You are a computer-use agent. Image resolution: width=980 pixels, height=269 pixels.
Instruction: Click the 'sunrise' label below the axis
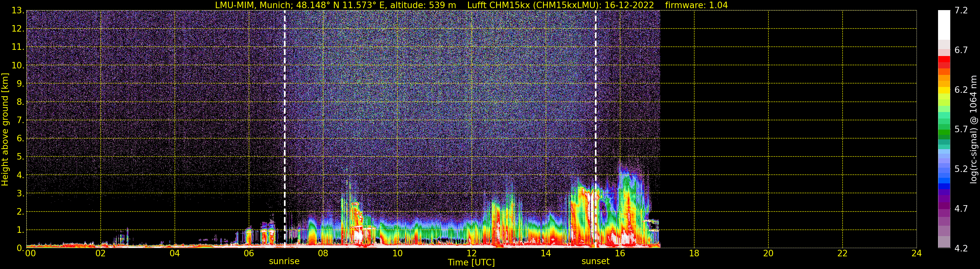284,262
